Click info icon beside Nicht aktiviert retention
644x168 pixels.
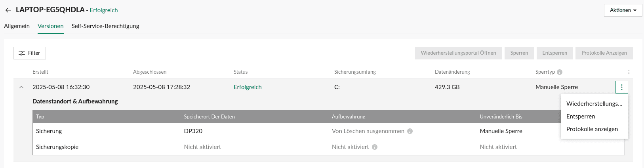[375, 147]
